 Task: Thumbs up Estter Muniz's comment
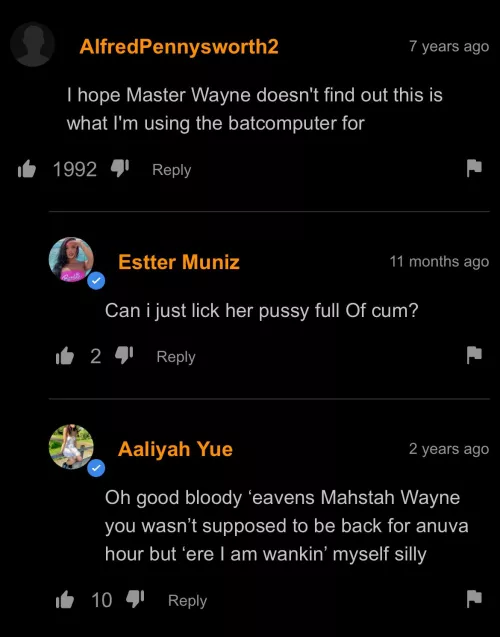(x=65, y=355)
